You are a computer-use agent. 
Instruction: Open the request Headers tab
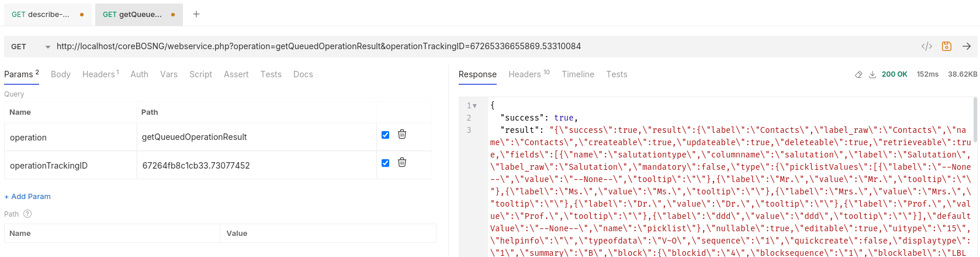click(x=100, y=74)
